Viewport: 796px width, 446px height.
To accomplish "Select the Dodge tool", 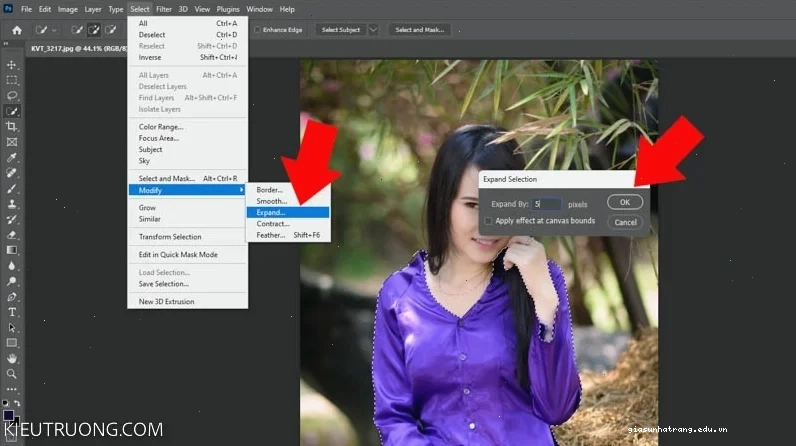I will coord(12,281).
